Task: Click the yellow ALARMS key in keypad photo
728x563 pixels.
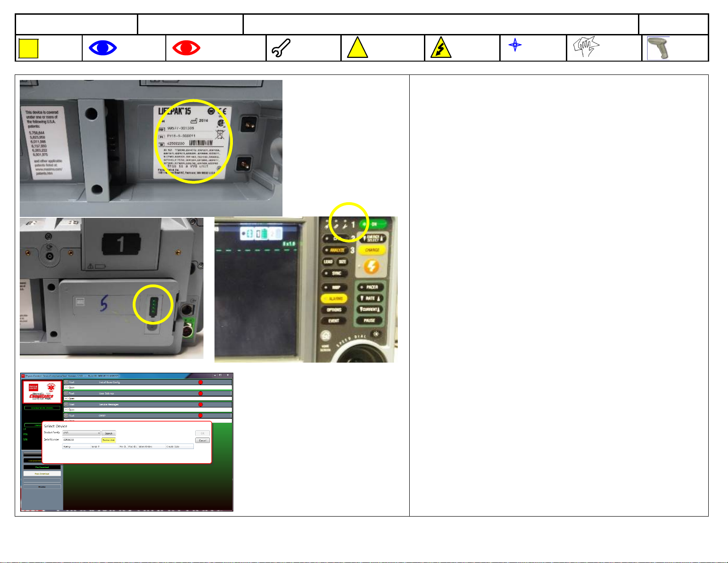Action: click(334, 299)
